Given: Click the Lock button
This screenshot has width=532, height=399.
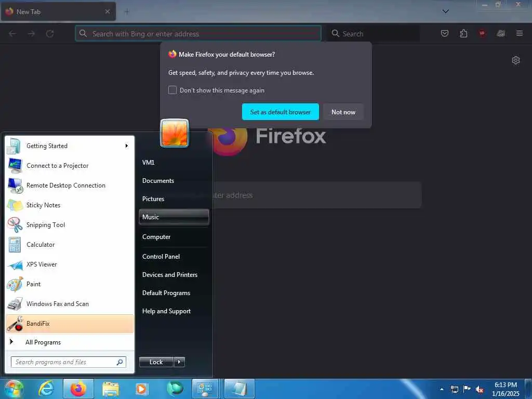Looking at the screenshot, I should click(x=156, y=362).
